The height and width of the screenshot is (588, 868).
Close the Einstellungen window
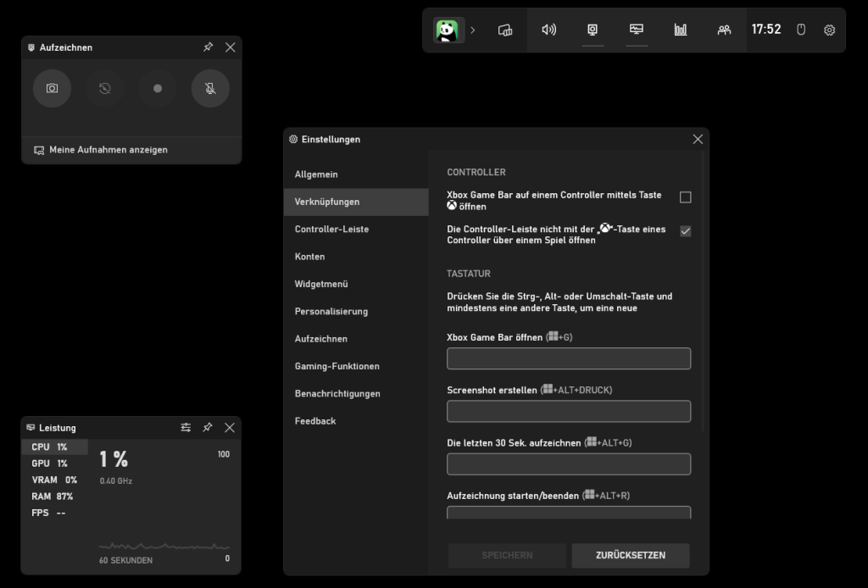[x=698, y=140]
